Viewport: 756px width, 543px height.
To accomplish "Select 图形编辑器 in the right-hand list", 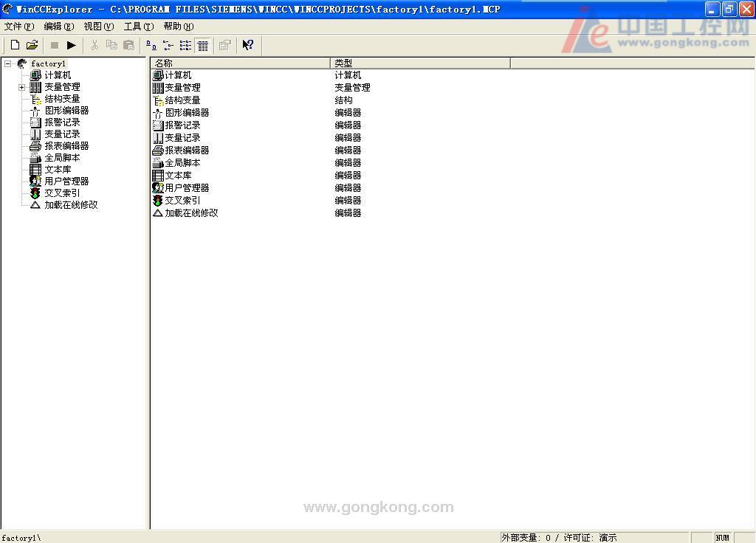I will [x=187, y=113].
